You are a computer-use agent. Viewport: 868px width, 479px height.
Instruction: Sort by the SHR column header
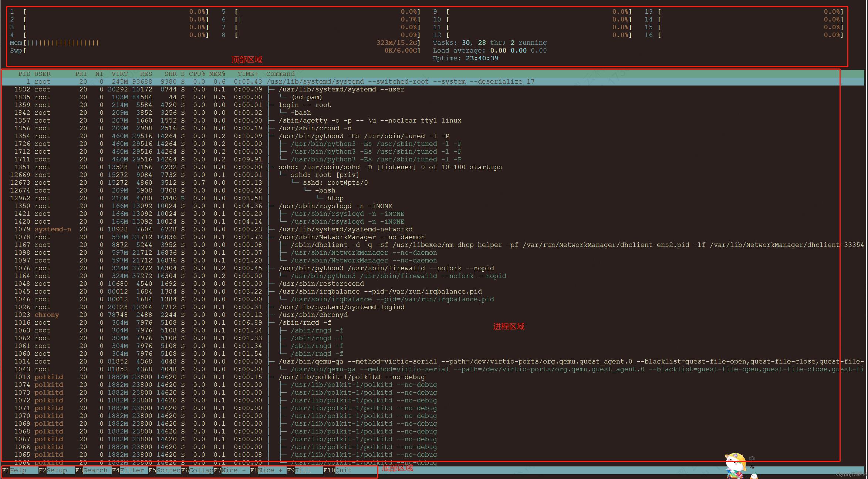[170, 74]
